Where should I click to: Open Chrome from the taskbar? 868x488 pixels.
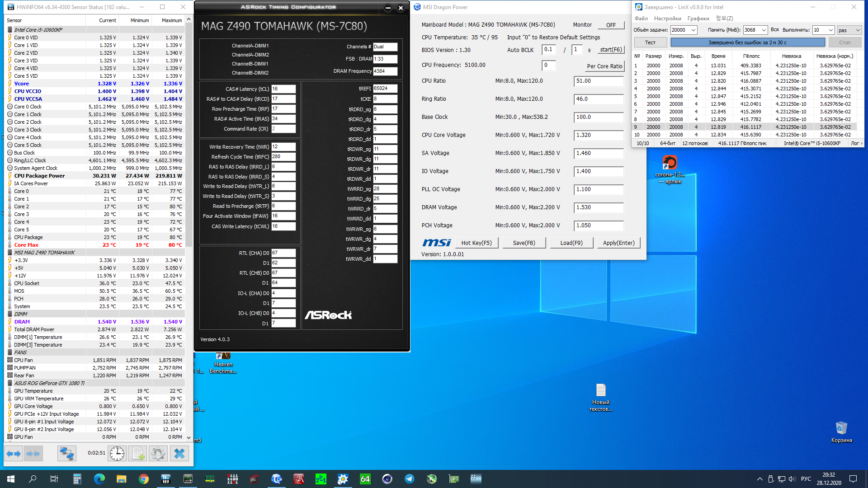[x=144, y=479]
